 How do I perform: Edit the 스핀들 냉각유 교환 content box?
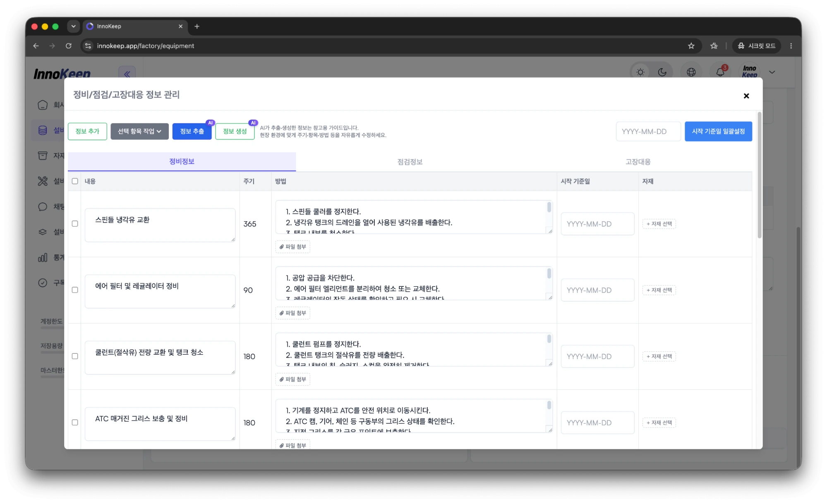click(x=160, y=225)
